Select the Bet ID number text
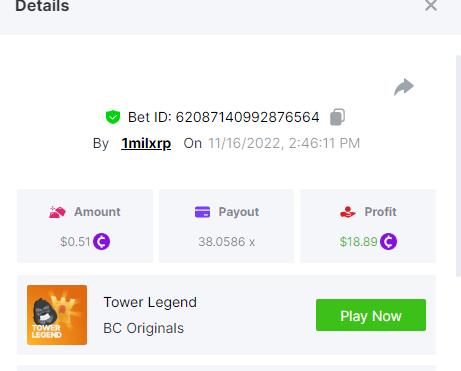The width and height of the screenshot is (461, 371). click(247, 117)
